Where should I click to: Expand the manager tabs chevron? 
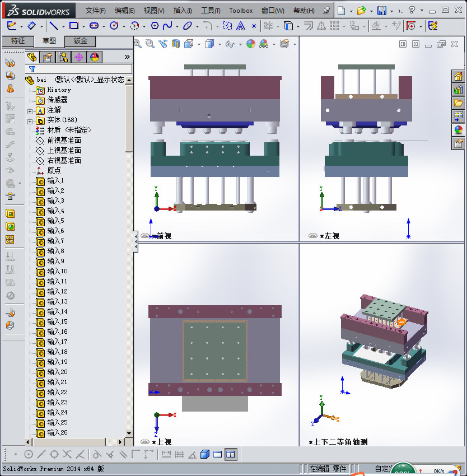pos(127,57)
